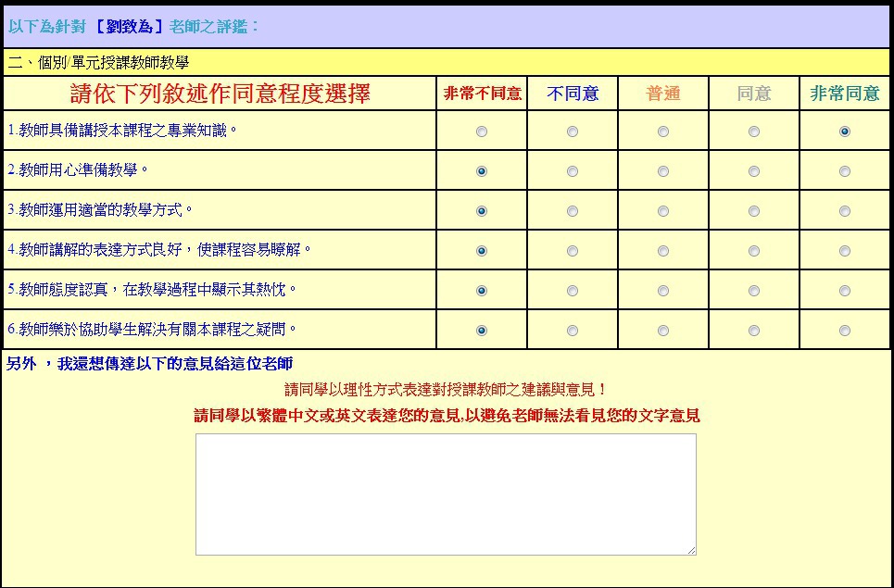Choose 非常不同意 for question 2 用心準備教學
This screenshot has width=894, height=588.
[x=482, y=171]
